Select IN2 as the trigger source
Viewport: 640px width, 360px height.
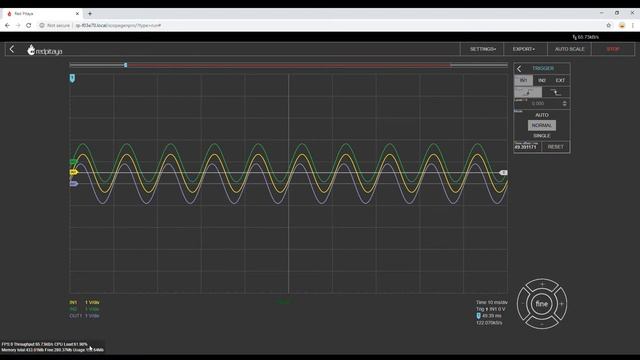coord(542,80)
